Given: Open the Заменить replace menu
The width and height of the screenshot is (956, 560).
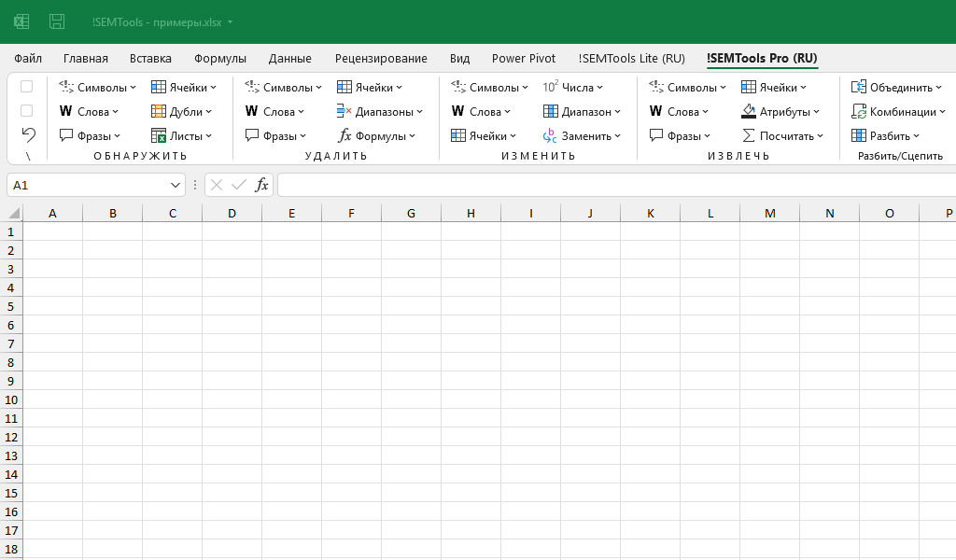Looking at the screenshot, I should 582,136.
